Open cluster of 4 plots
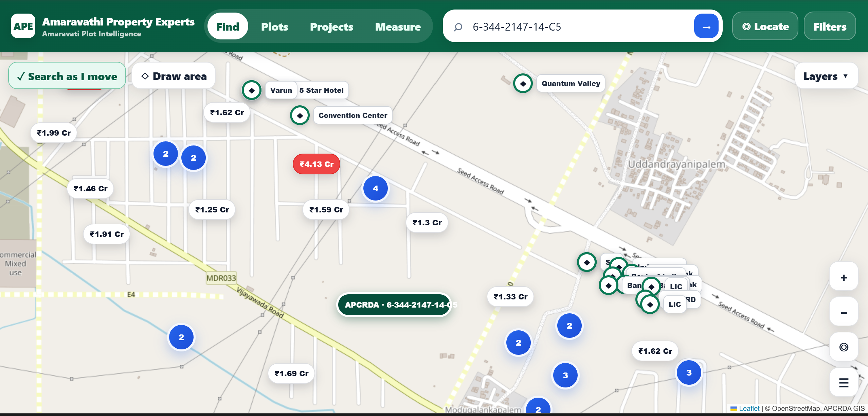Screen dimensions: 868x416 [x=376, y=188]
